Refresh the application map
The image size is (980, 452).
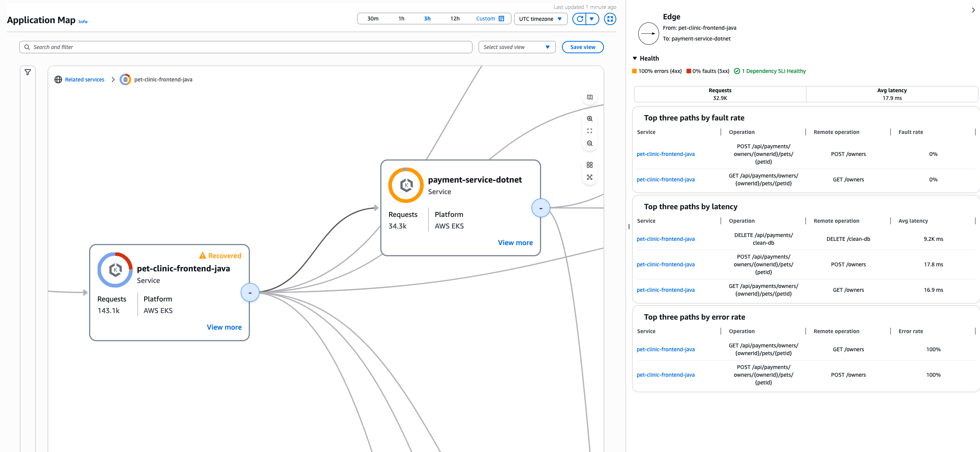579,19
